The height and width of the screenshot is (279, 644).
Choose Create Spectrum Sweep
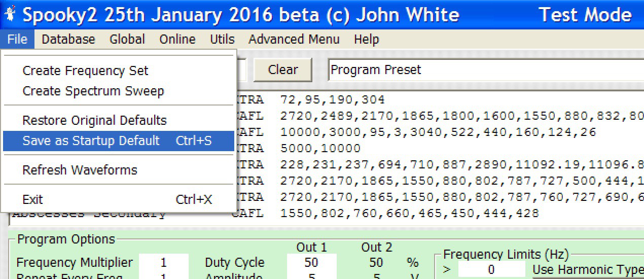point(119,91)
